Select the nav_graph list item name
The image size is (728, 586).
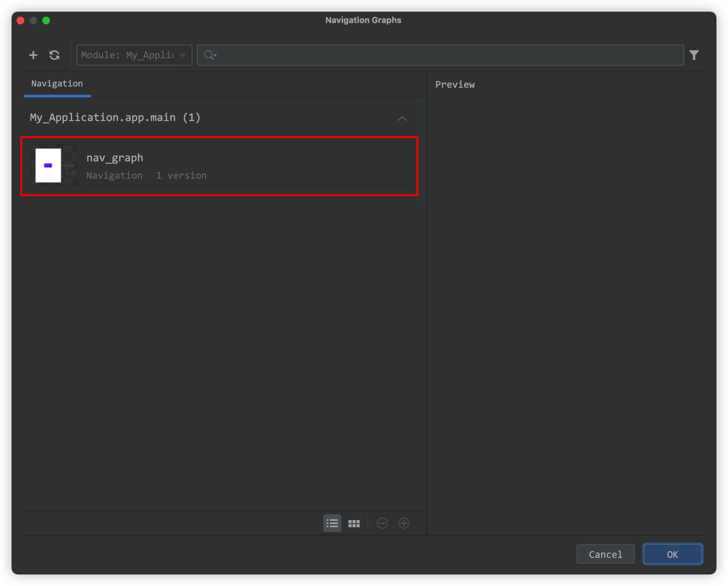pos(115,158)
